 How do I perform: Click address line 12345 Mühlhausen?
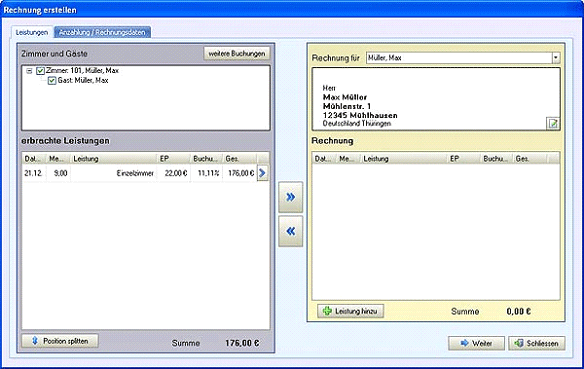360,115
